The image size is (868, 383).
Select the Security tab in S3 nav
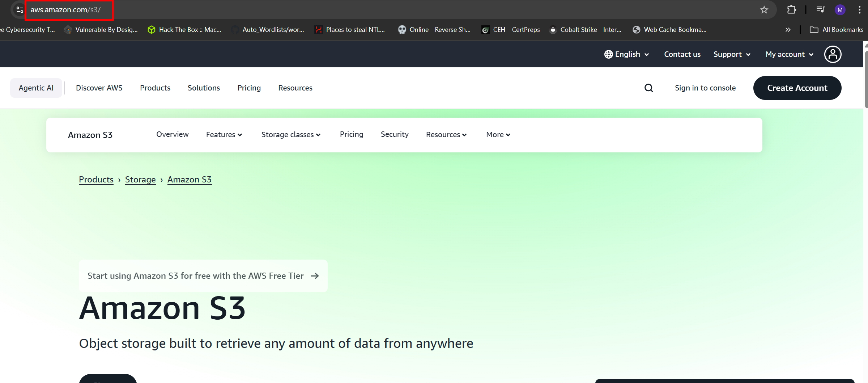395,134
